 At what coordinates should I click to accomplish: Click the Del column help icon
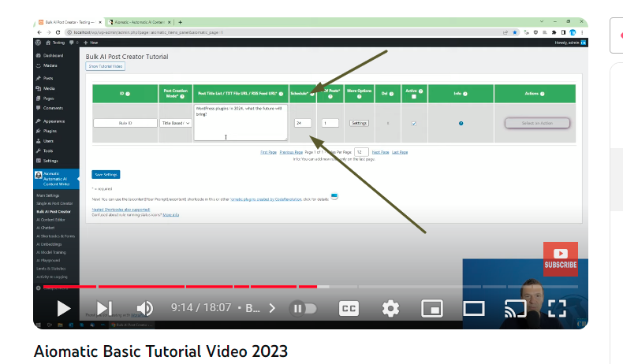point(391,94)
